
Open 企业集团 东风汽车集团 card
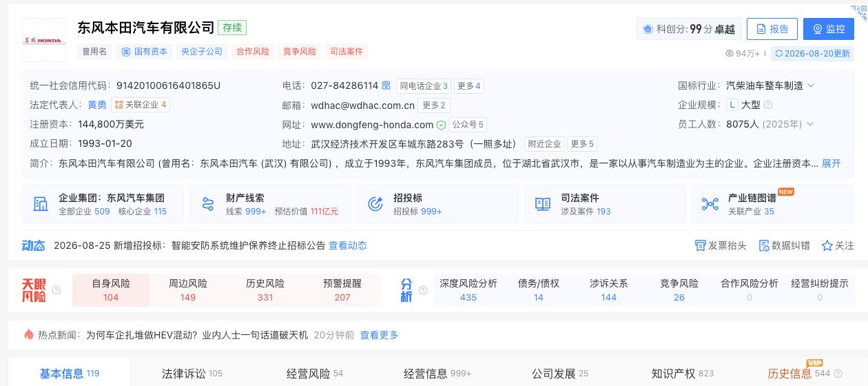(103, 204)
